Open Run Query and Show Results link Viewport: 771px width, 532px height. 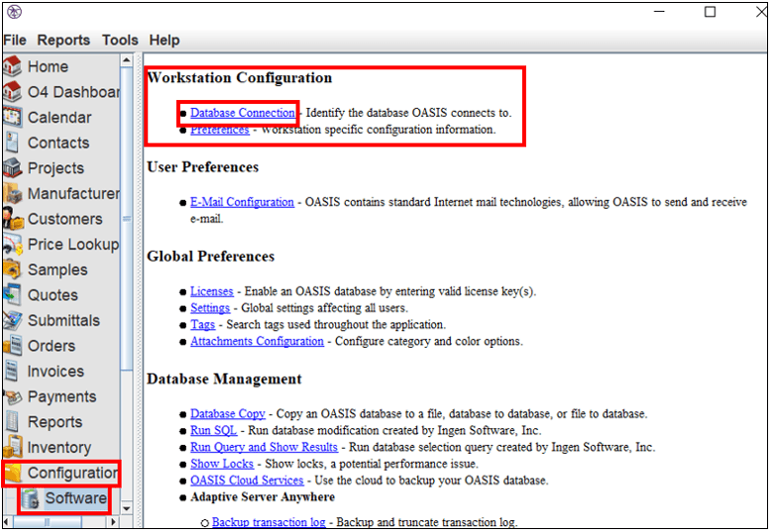coord(264,448)
